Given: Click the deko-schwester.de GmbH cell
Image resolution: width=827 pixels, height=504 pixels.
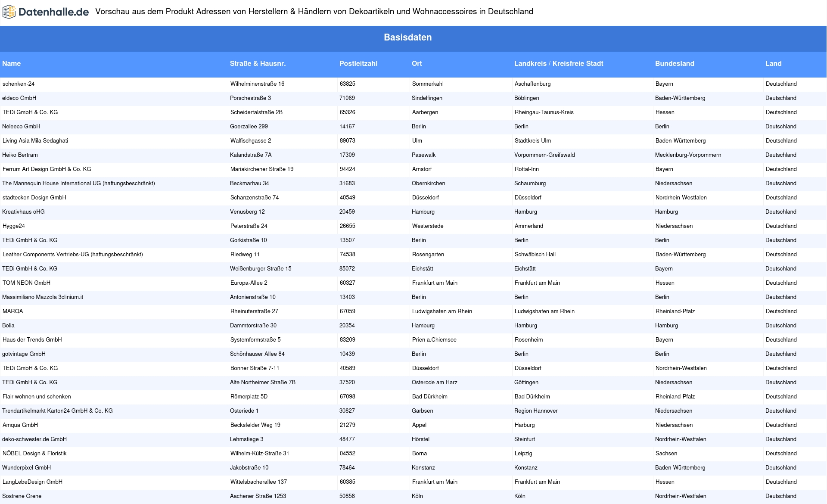Looking at the screenshot, I should (x=34, y=439).
